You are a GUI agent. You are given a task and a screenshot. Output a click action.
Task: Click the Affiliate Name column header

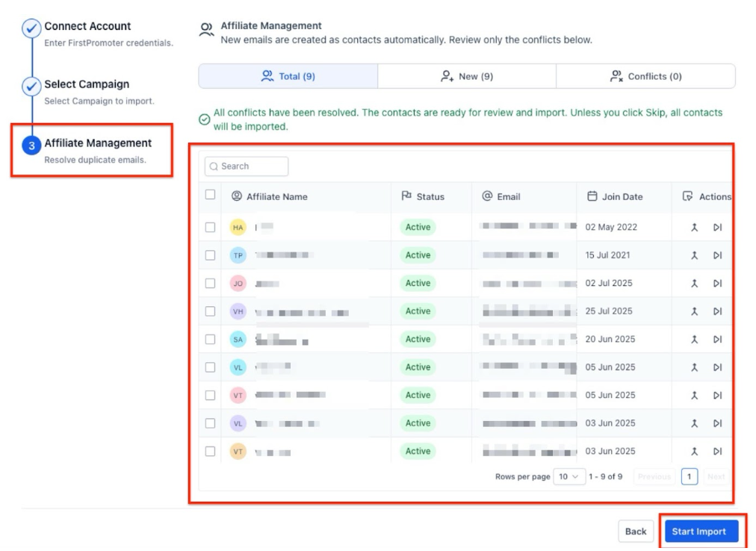[276, 196]
